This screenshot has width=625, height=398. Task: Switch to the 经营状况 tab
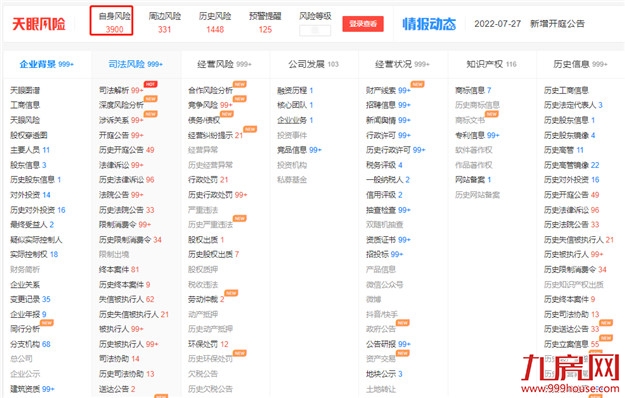coord(402,64)
